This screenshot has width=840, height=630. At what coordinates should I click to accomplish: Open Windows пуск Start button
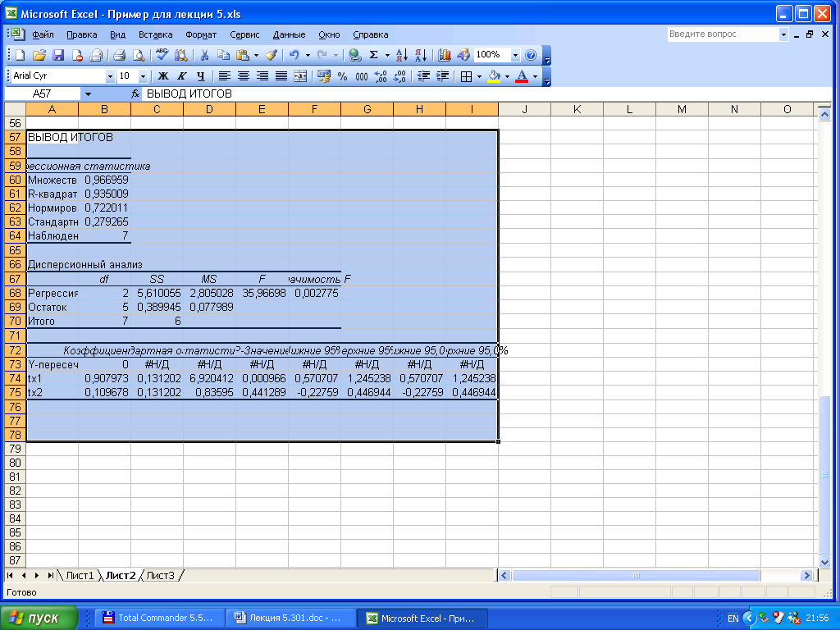pyautogui.click(x=39, y=618)
